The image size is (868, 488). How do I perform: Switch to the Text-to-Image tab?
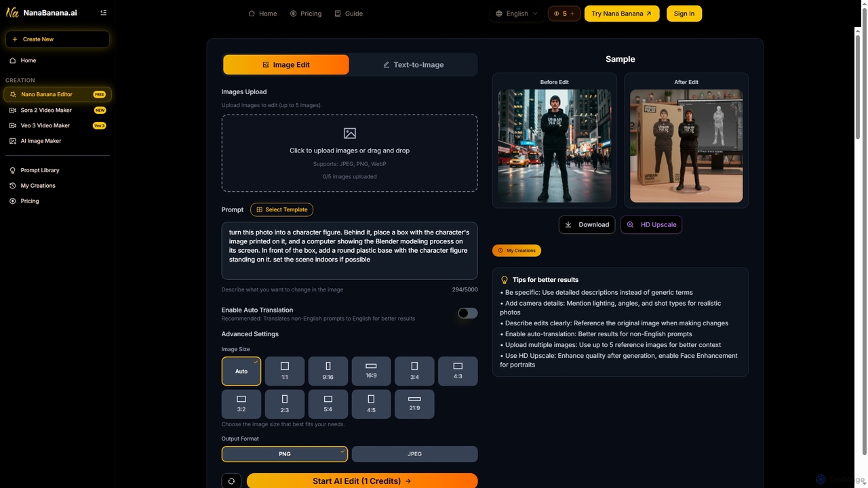tap(414, 64)
